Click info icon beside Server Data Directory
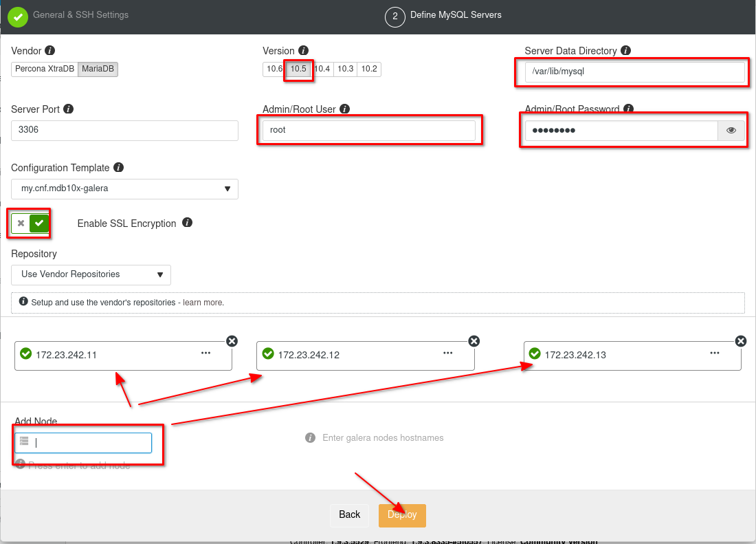This screenshot has height=544, width=756. click(625, 51)
